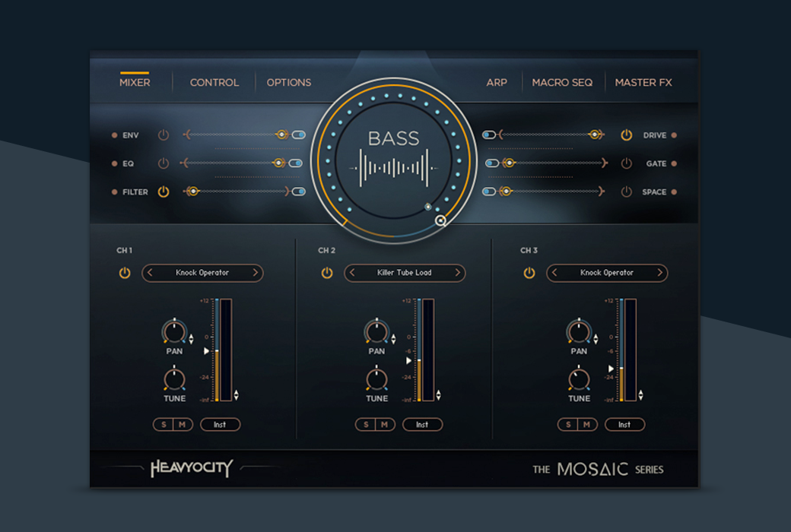This screenshot has height=532, width=791.
Task: Click the DRIVE macro slider handle
Action: point(595,135)
